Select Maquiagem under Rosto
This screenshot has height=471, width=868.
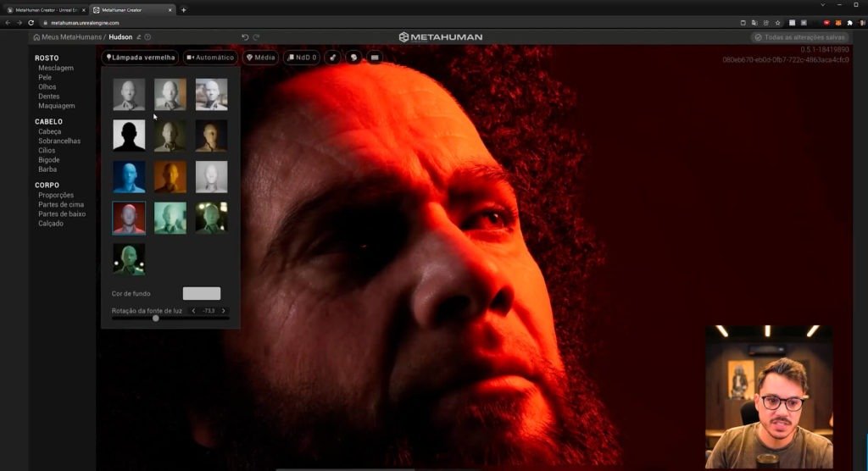click(x=57, y=106)
